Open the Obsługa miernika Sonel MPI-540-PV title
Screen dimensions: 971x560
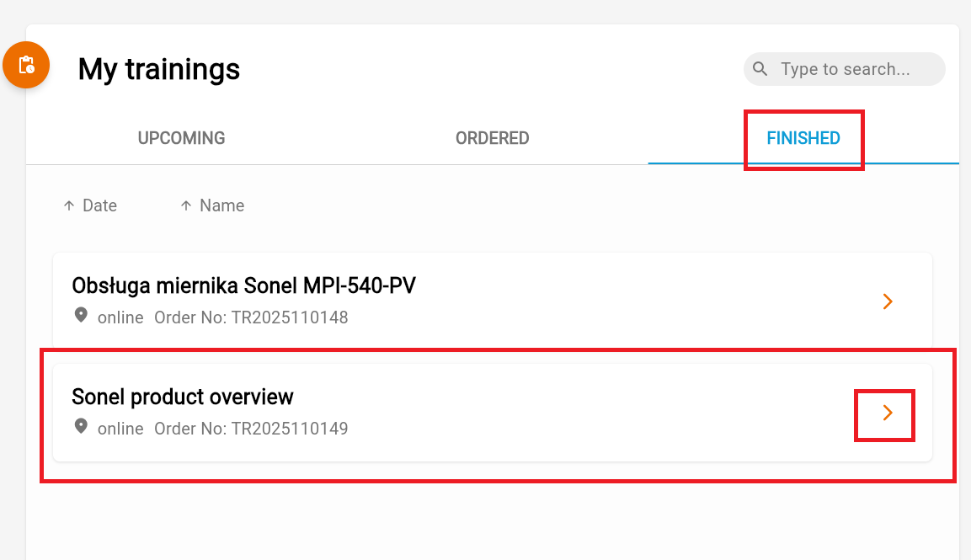243,286
